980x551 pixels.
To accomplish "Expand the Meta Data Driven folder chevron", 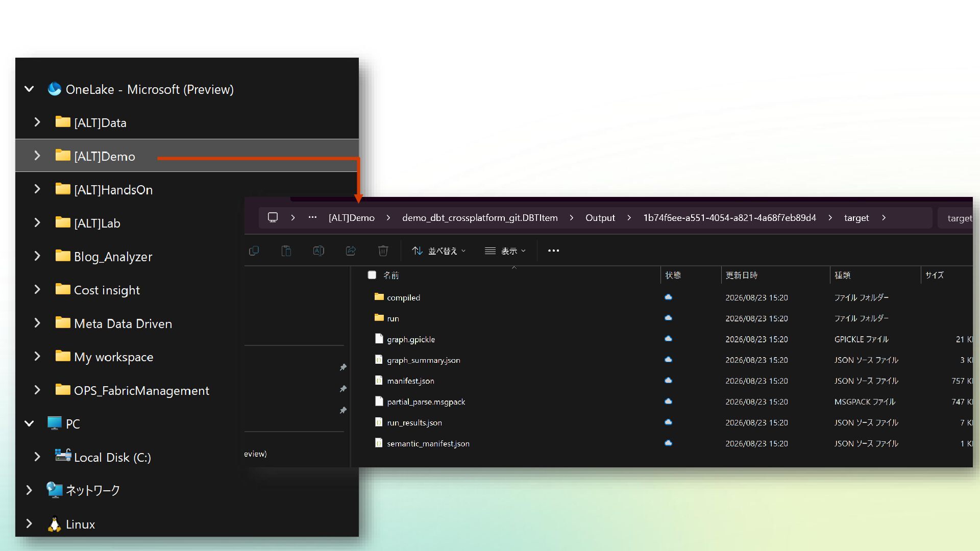I will click(x=37, y=323).
